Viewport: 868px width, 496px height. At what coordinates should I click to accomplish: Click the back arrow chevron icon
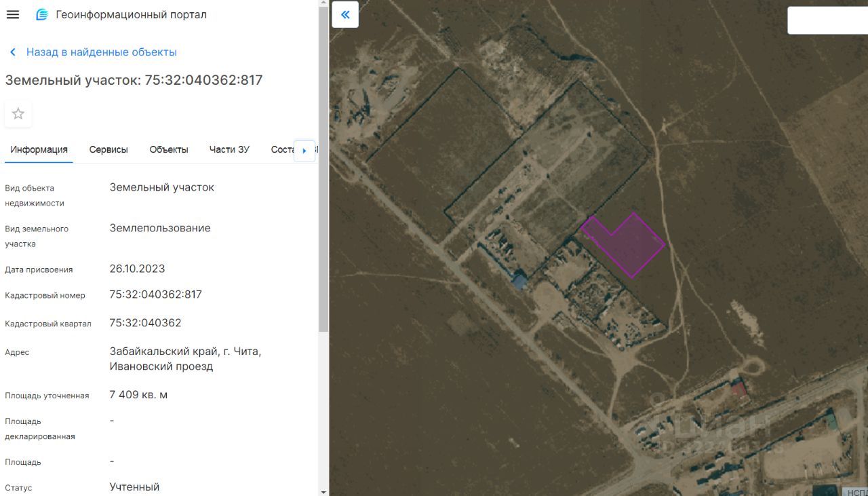coord(12,52)
